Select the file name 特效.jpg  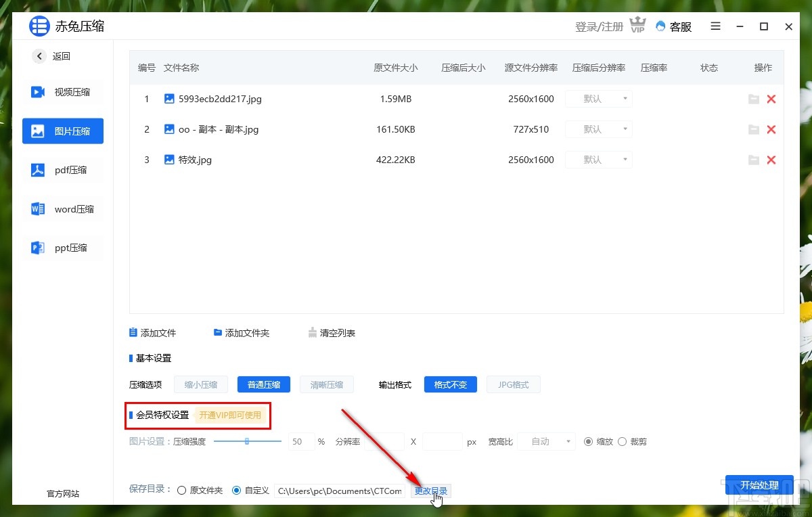point(196,160)
